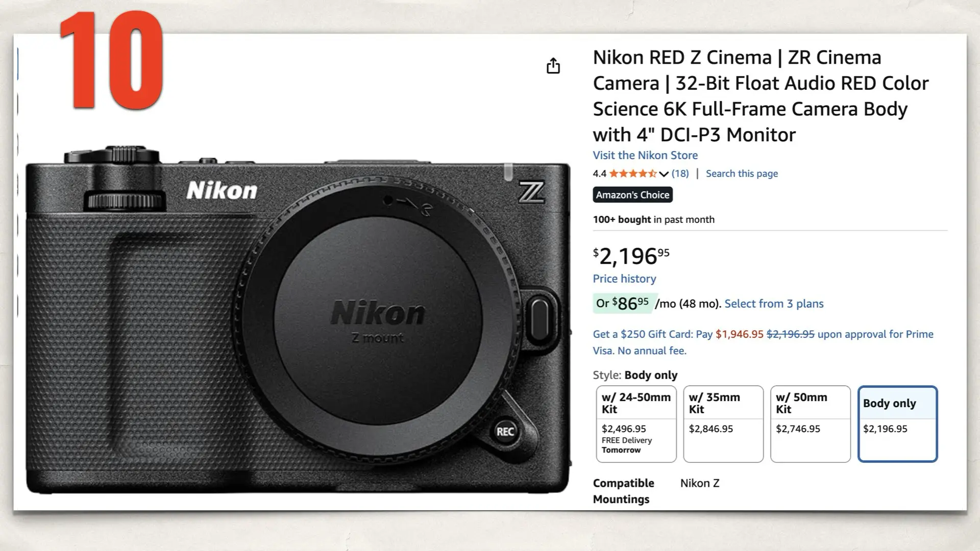View the (18) customer ratings

tap(679, 173)
